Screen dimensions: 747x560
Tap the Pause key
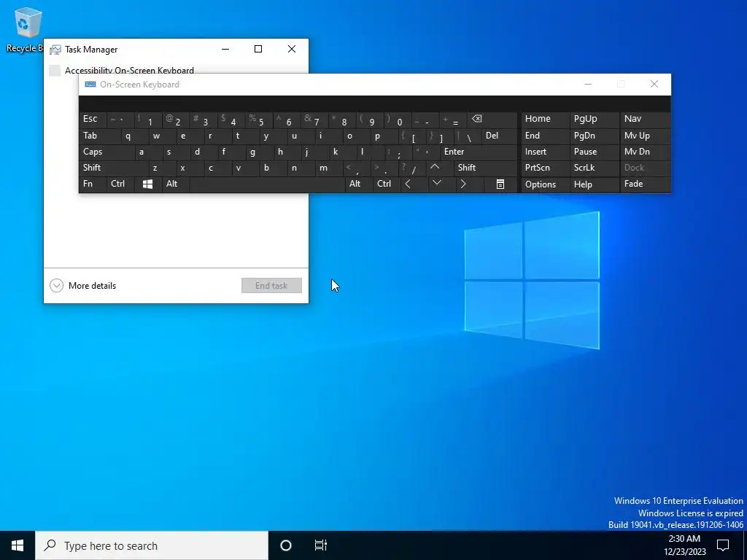pyautogui.click(x=594, y=152)
